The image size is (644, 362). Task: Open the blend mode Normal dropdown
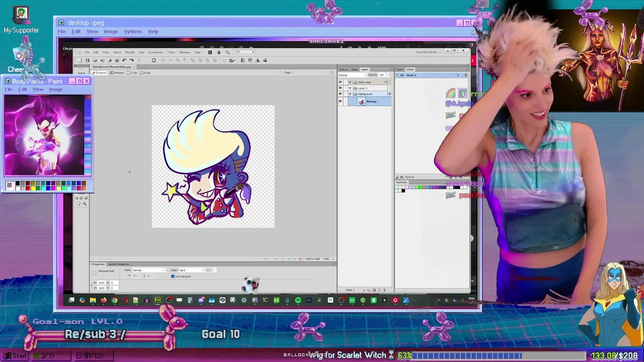pyautogui.click(x=352, y=75)
